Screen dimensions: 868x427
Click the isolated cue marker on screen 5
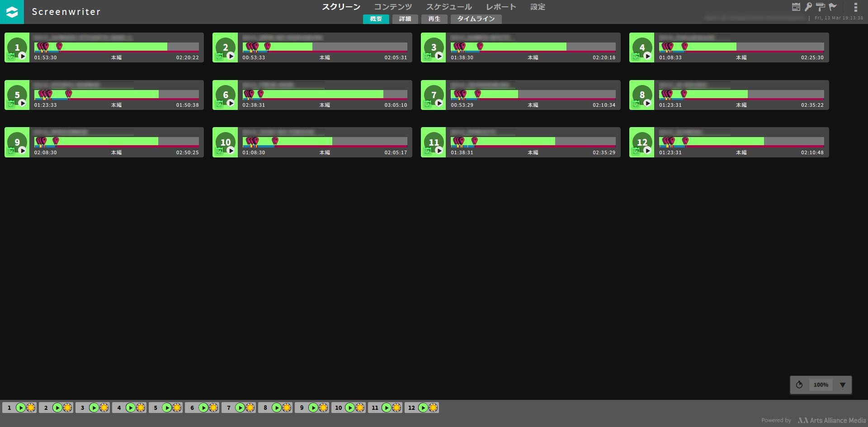pyautogui.click(x=69, y=94)
